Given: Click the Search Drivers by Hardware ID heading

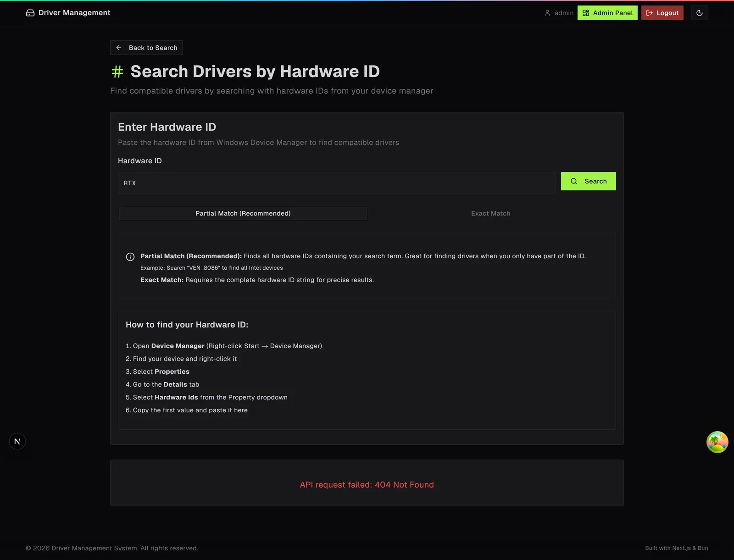Looking at the screenshot, I should [x=255, y=72].
